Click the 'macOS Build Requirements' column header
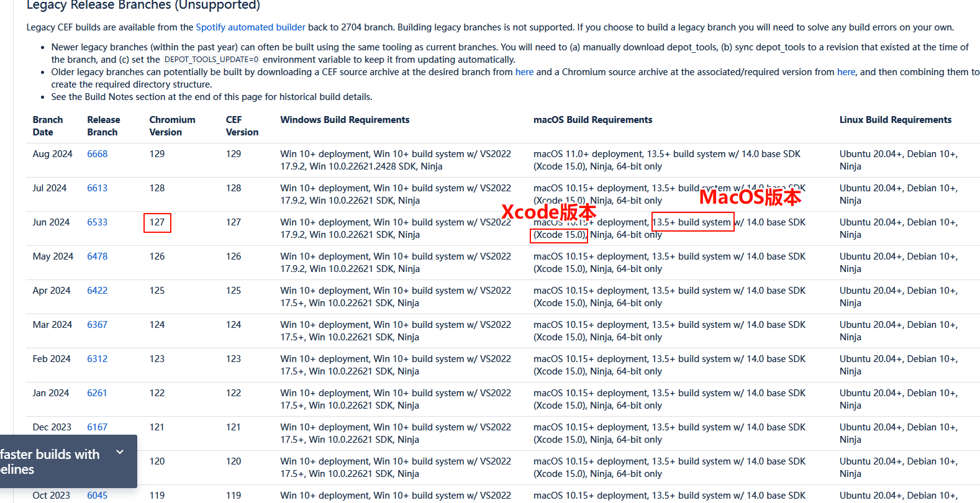The image size is (980, 503). click(593, 120)
